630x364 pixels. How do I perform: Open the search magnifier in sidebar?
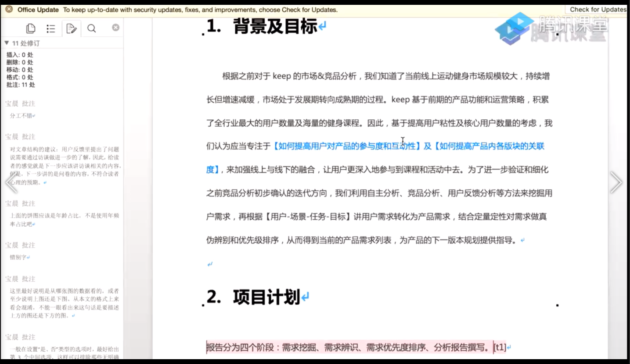point(91,29)
